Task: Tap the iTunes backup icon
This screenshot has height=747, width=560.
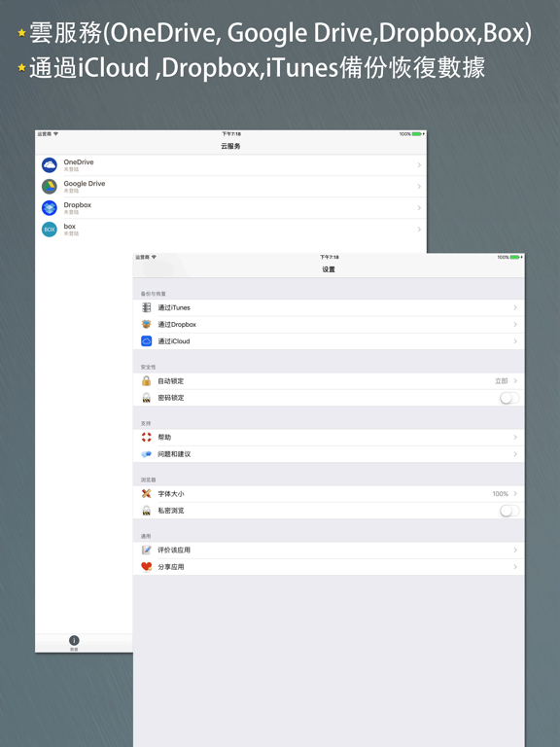Action: (x=147, y=307)
